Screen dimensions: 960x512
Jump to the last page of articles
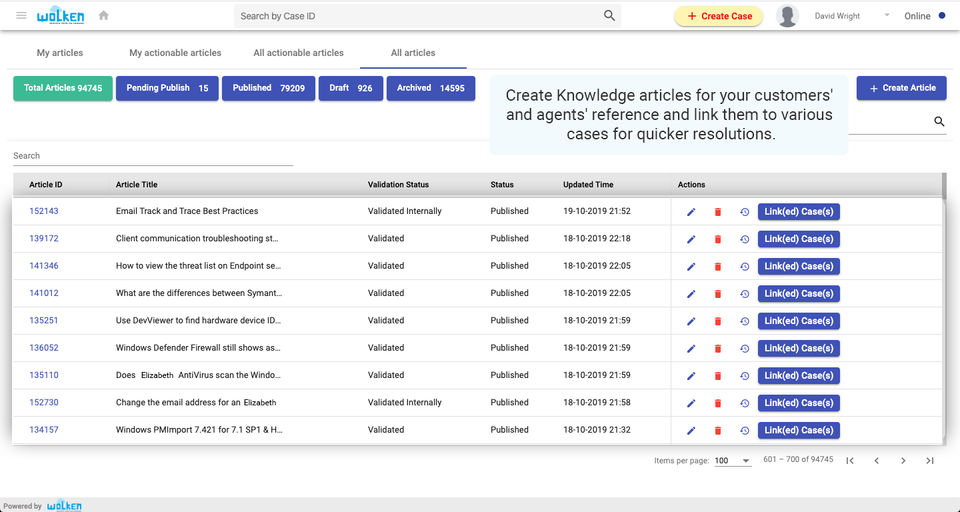coord(929,461)
